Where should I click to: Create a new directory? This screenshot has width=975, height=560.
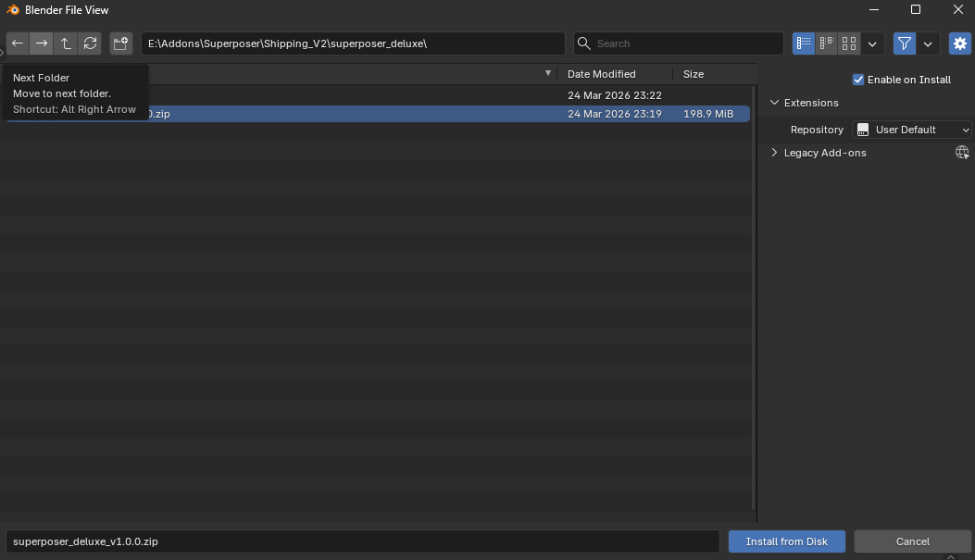[120, 44]
